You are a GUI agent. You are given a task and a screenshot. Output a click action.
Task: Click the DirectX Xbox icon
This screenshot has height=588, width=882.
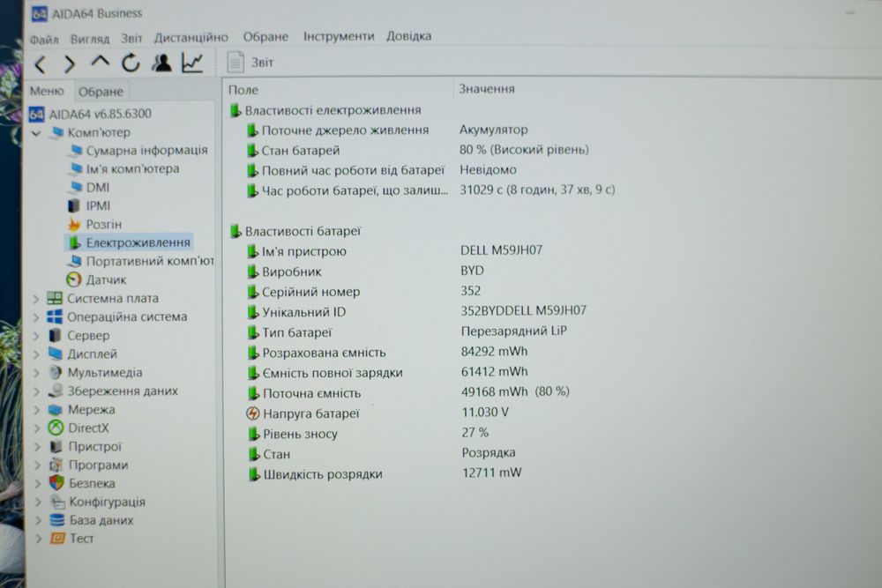coord(56,428)
